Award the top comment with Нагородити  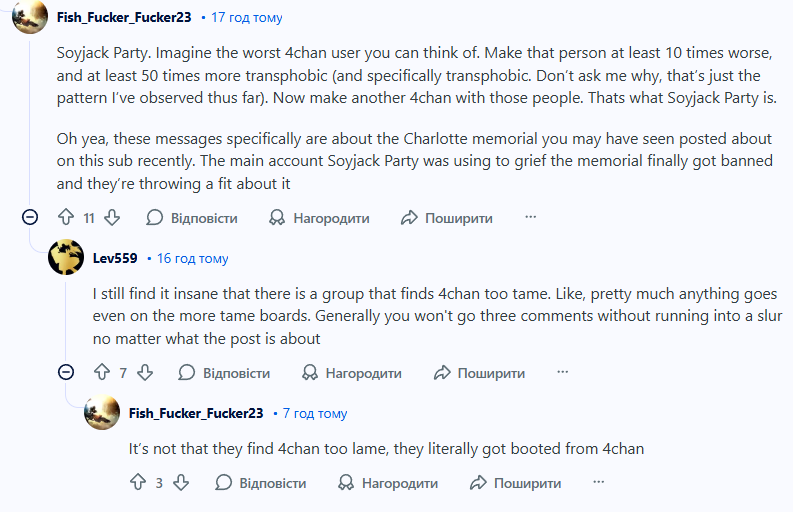pyautogui.click(x=319, y=217)
